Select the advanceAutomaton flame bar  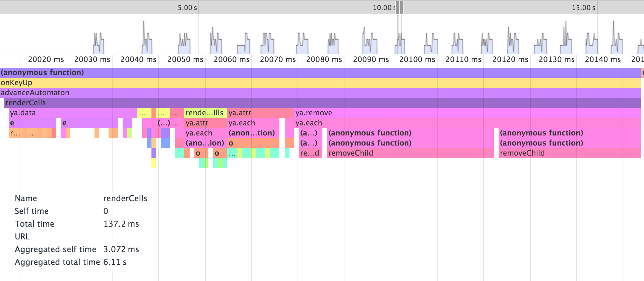click(321, 93)
